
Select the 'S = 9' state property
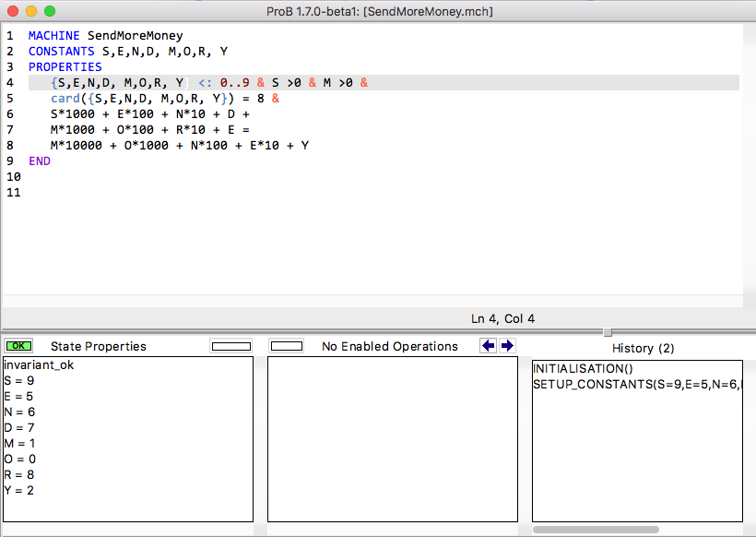coord(20,380)
